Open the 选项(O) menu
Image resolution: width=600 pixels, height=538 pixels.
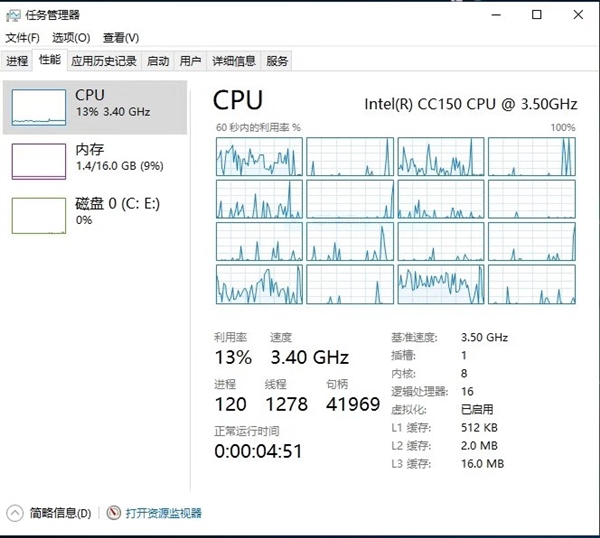[x=71, y=38]
